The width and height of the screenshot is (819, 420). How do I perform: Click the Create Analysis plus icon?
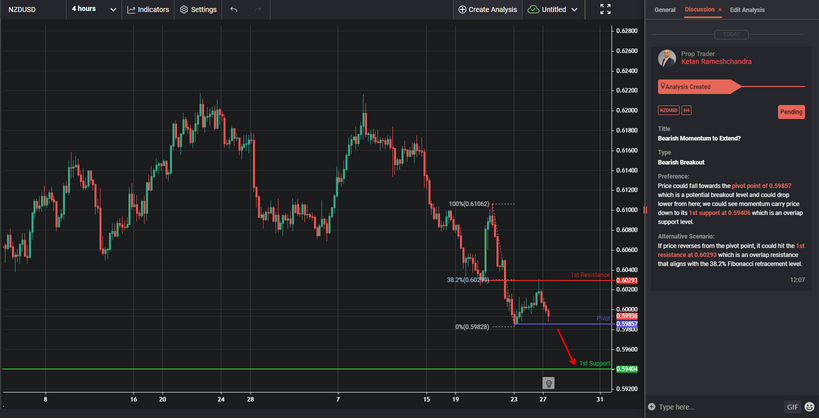click(462, 10)
